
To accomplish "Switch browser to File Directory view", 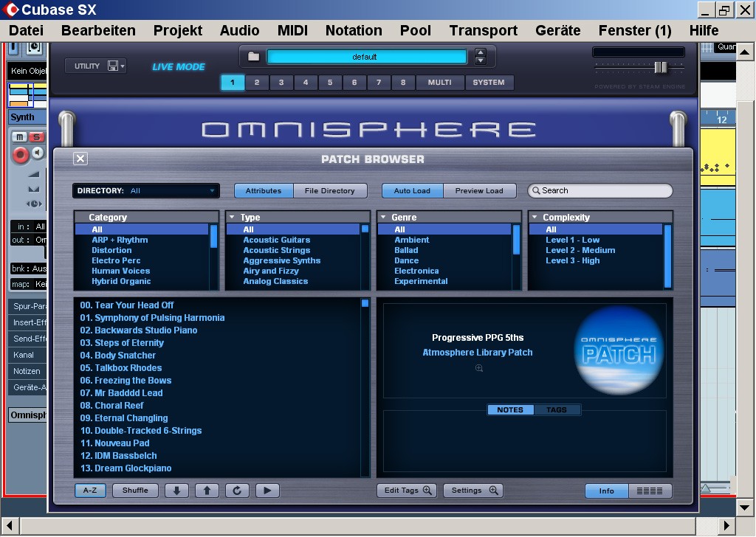I will (x=330, y=191).
